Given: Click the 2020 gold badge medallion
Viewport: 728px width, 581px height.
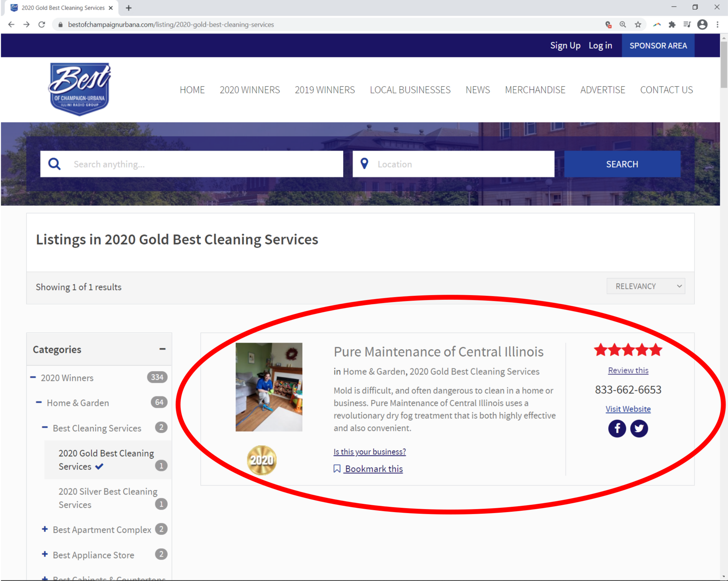Looking at the screenshot, I should click(x=262, y=460).
